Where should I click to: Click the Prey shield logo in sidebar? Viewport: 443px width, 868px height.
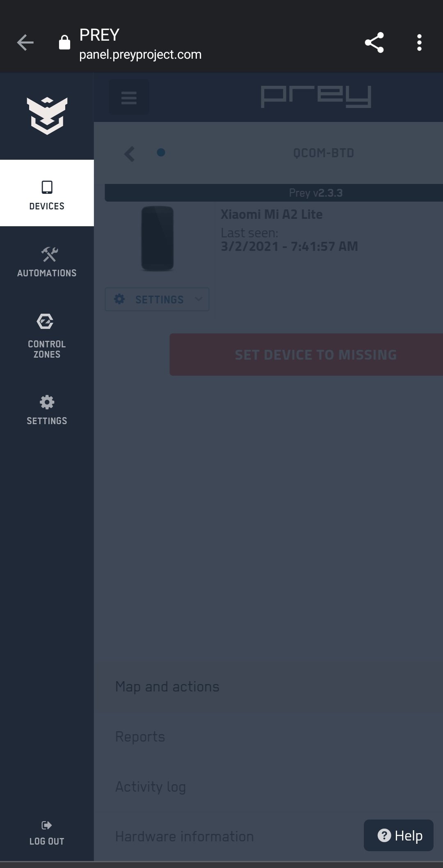coord(47,116)
